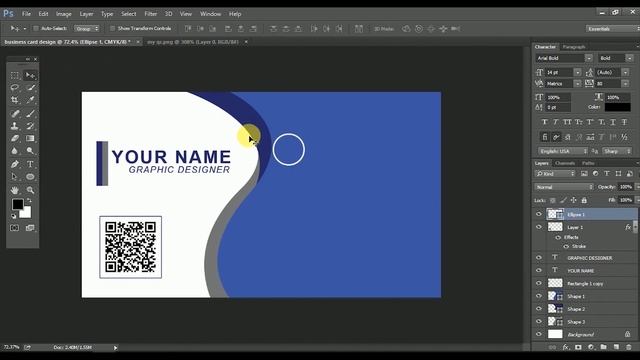The height and width of the screenshot is (360, 640).
Task: Select the Brush tool
Action: click(x=30, y=113)
